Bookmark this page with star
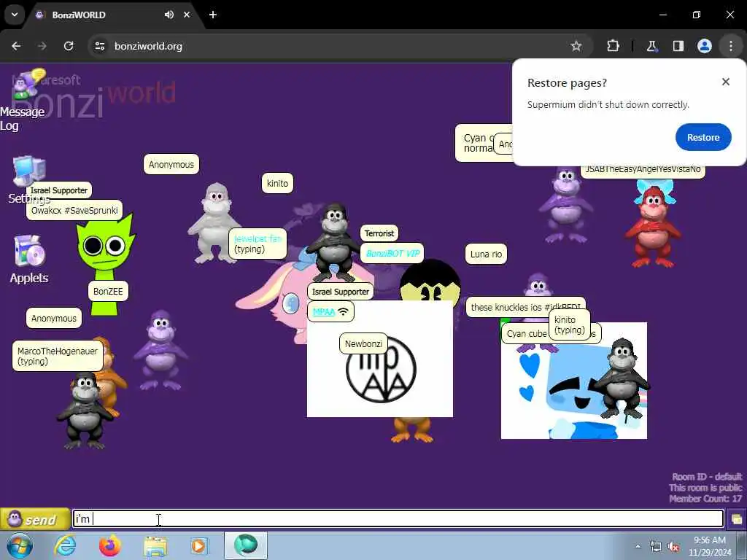This screenshot has height=560, width=747. [576, 46]
